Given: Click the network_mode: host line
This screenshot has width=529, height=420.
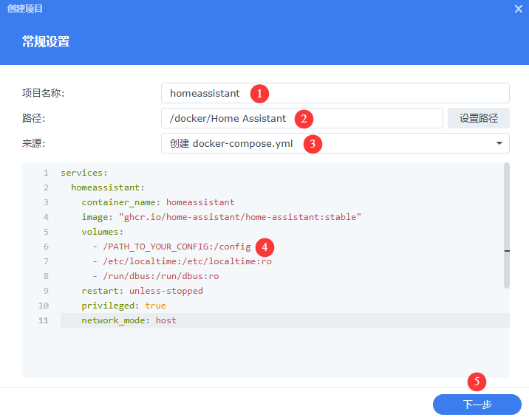Looking at the screenshot, I should pyautogui.click(x=129, y=320).
